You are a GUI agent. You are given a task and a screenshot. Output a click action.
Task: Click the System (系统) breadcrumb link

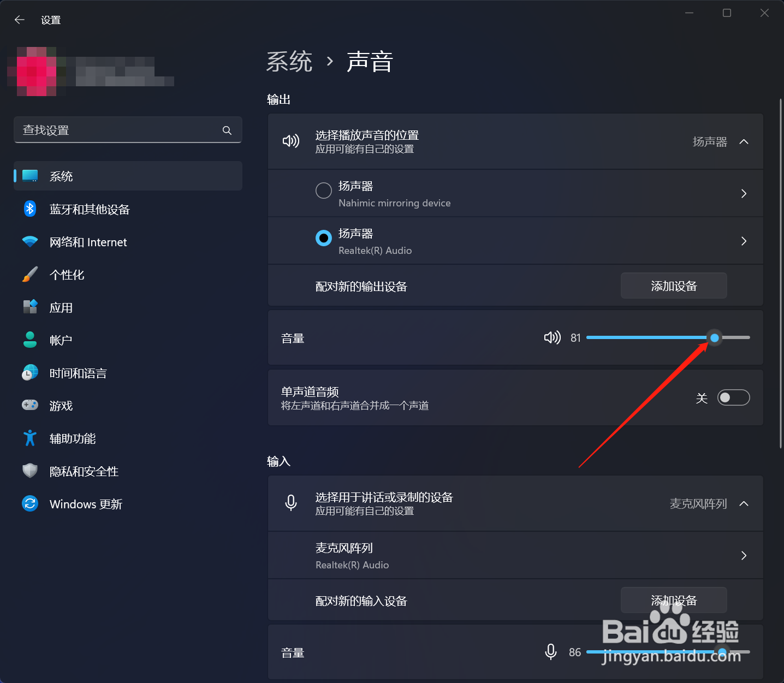(289, 61)
